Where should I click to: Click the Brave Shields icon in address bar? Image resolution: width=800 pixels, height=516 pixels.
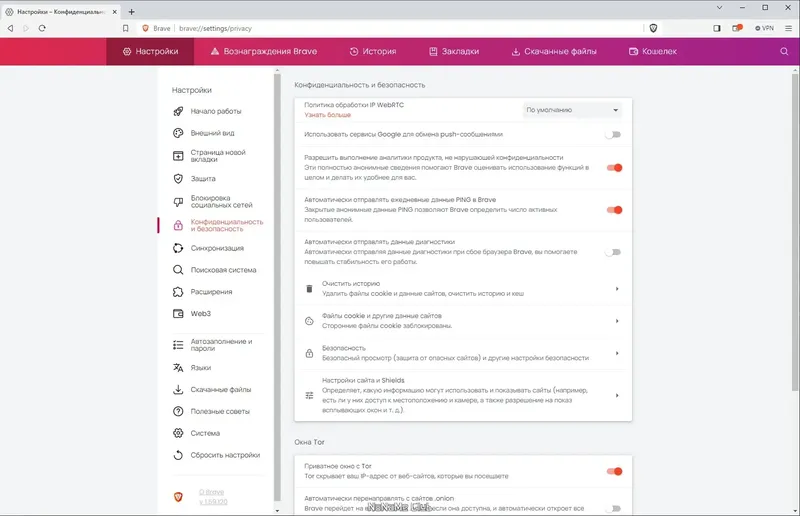point(653,28)
